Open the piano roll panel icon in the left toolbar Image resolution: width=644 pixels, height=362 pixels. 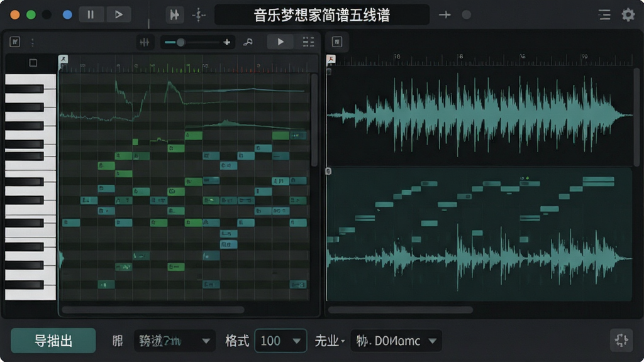point(15,42)
